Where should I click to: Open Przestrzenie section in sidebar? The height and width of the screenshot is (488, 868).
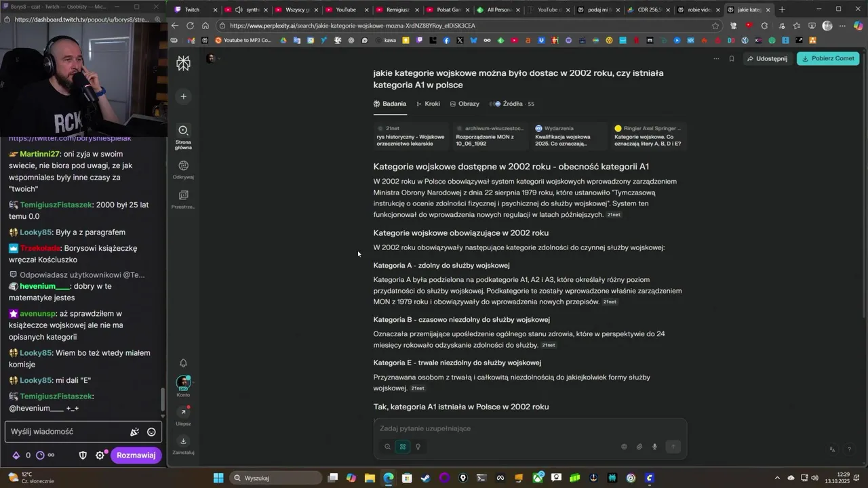click(183, 199)
